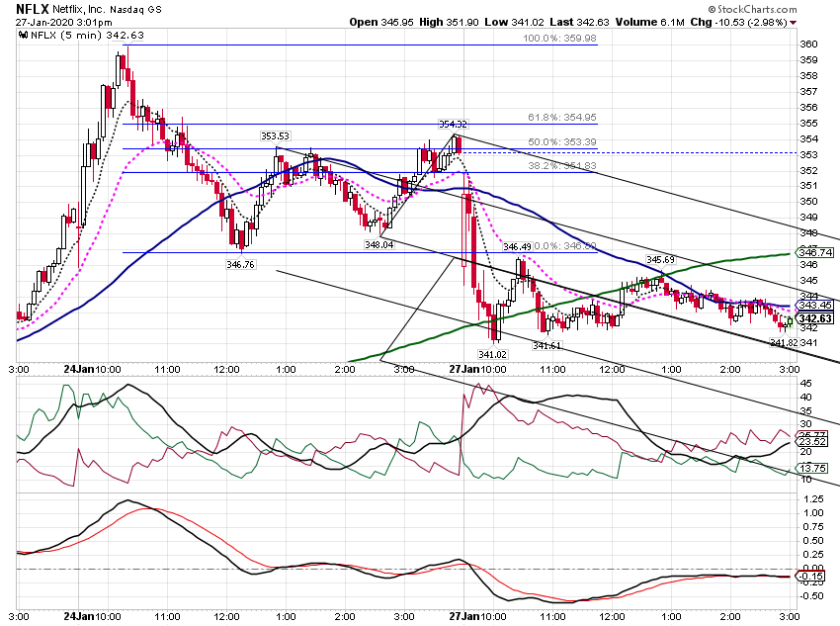Click the 13.75 green indicator value tag
The width and height of the screenshot is (840, 626).
(x=812, y=469)
